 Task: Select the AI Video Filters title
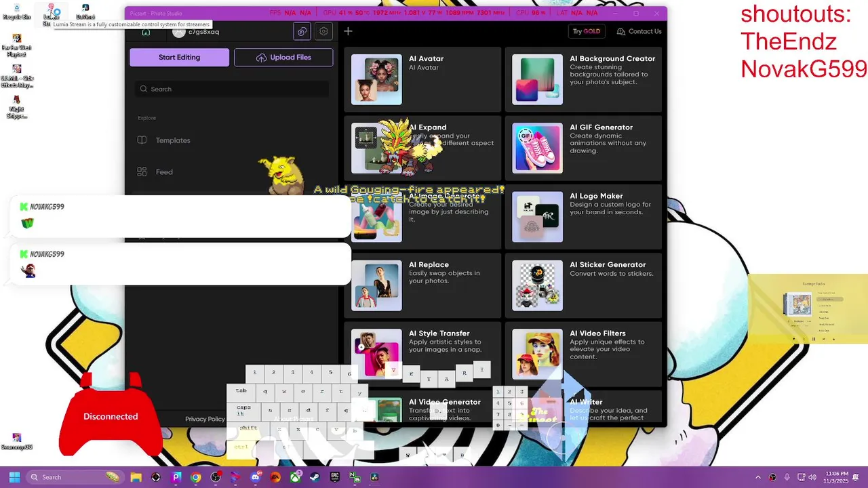[597, 333]
